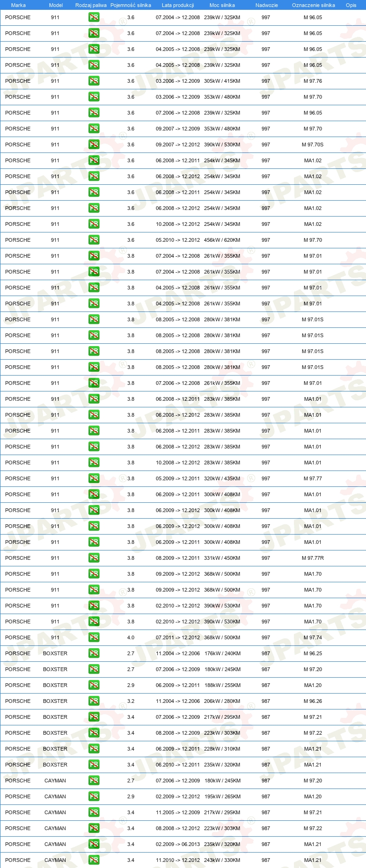The width and height of the screenshot is (366, 868).
Task: Click the Rodzaj paliwa column header
Action: coord(91,5)
